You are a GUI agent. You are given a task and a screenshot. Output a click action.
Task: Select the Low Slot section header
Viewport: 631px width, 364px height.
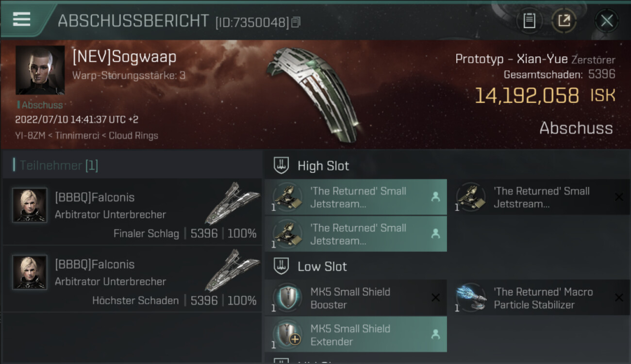[x=322, y=266]
